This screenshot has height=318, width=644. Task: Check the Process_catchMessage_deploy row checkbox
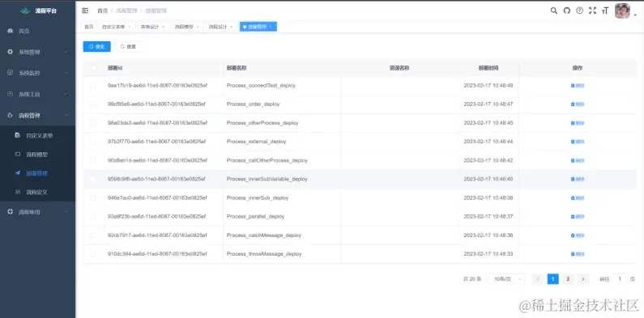pos(93,235)
